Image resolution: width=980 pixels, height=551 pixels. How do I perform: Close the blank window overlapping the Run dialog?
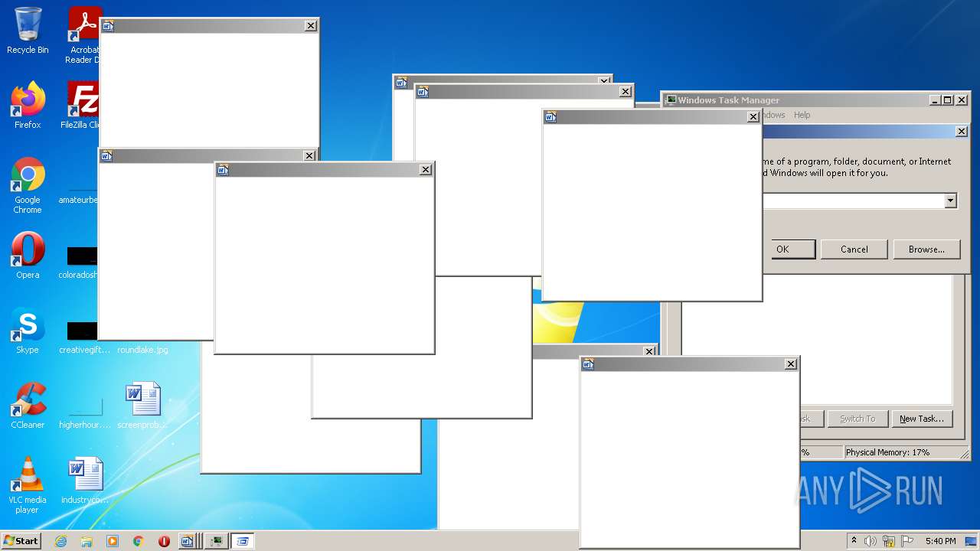pos(753,117)
